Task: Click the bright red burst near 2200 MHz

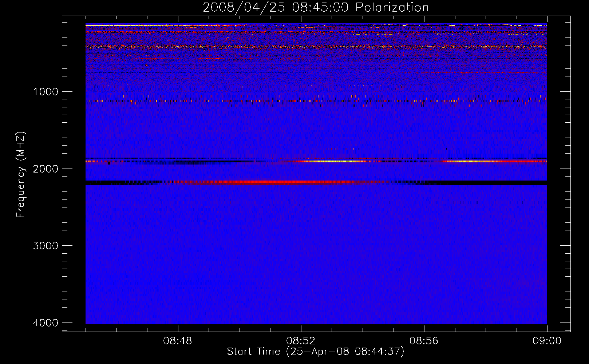Action: (277, 182)
